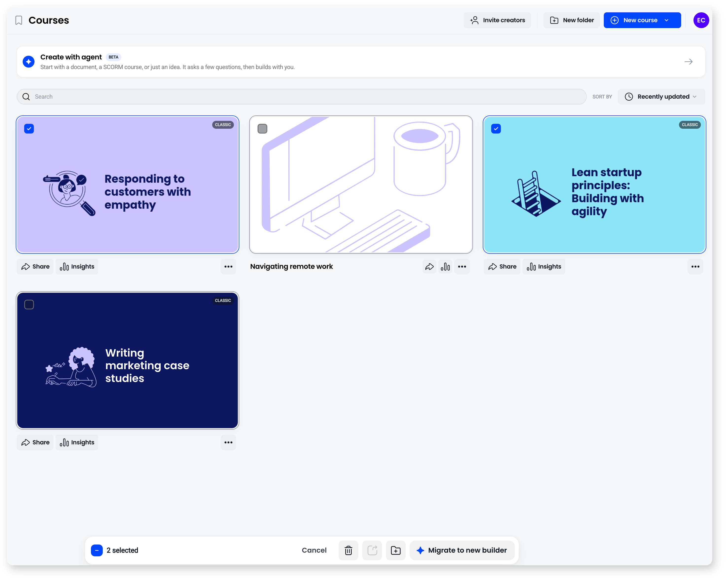728x581 pixels.
Task: Click the Search input field
Action: click(x=302, y=97)
